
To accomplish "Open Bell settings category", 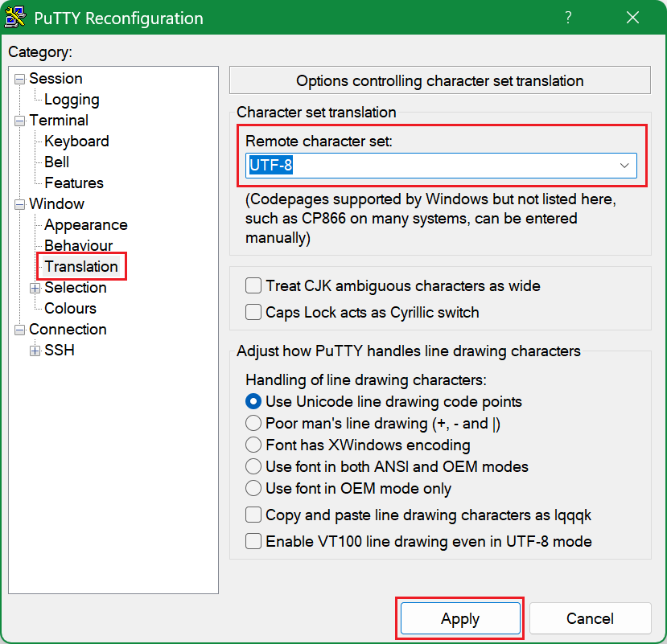I will click(56, 162).
